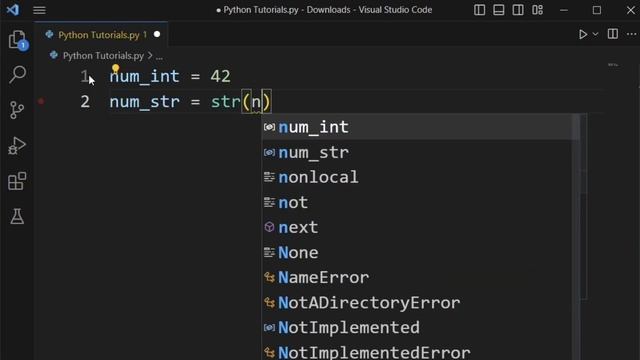Click the value 42 on line 1
640x360 pixels.
pyautogui.click(x=220, y=76)
